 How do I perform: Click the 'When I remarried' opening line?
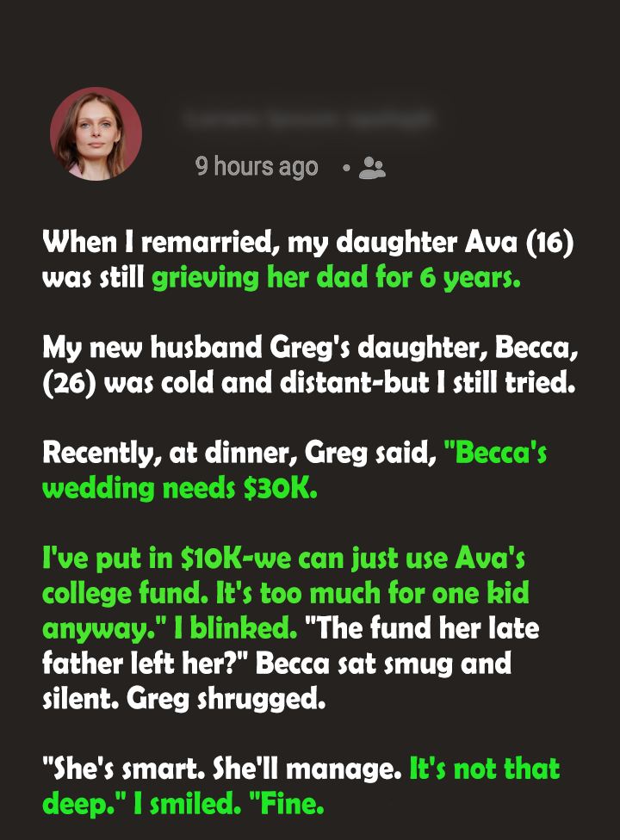click(308, 244)
